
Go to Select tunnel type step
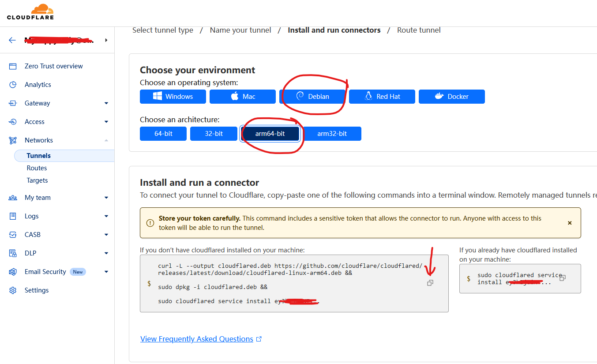pyautogui.click(x=163, y=30)
